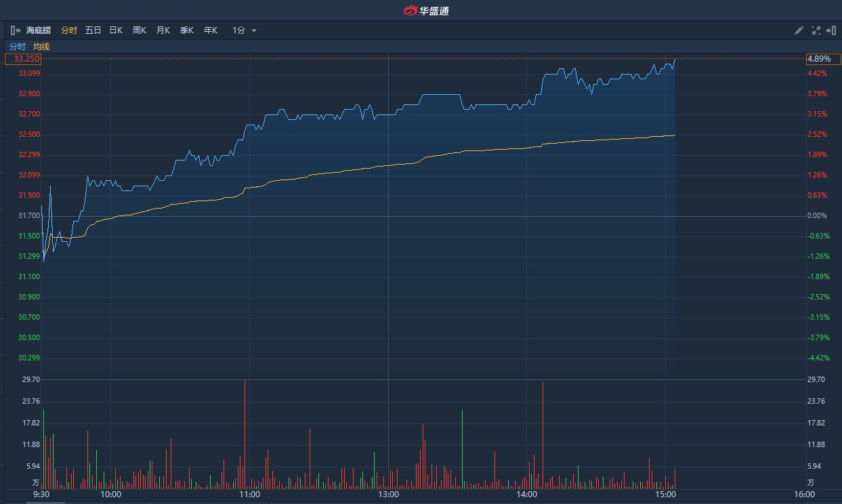Collapse the left panel using arrow icon
This screenshot has width=842, height=504.
coord(16,30)
